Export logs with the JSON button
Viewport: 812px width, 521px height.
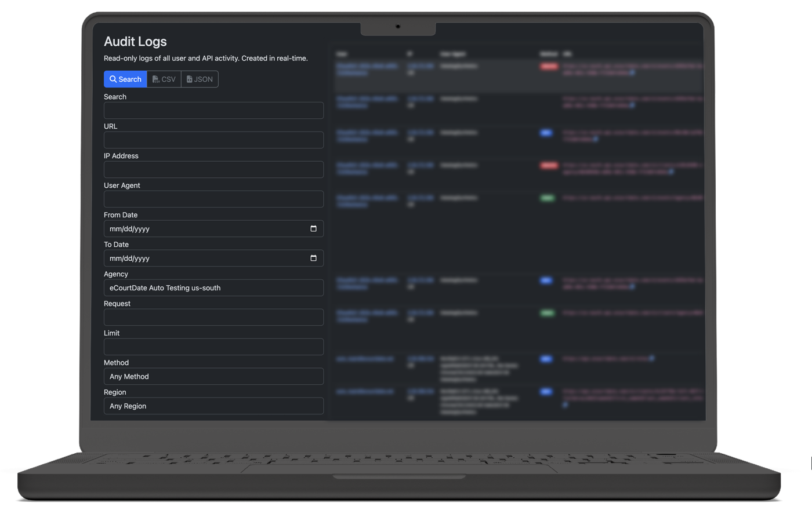[200, 79]
